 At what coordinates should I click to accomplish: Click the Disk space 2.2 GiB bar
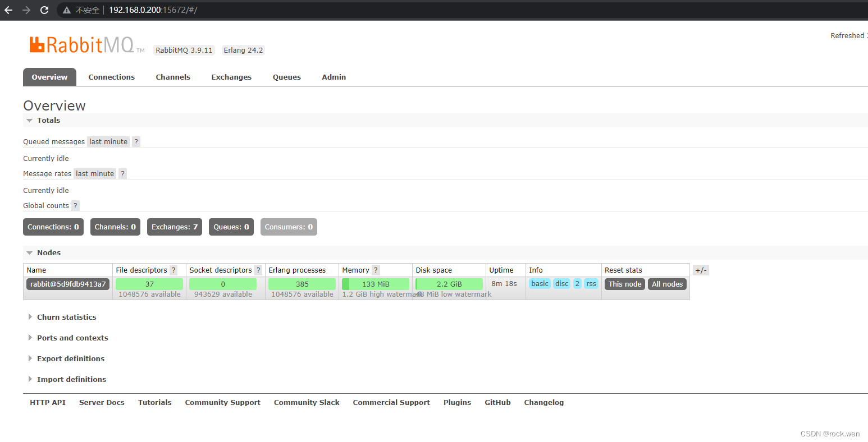(x=449, y=284)
